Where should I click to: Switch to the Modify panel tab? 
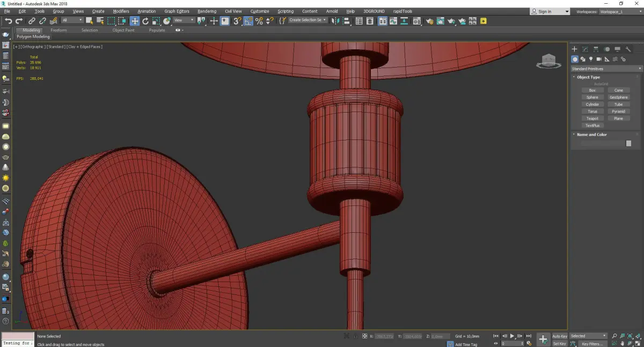[x=585, y=49]
